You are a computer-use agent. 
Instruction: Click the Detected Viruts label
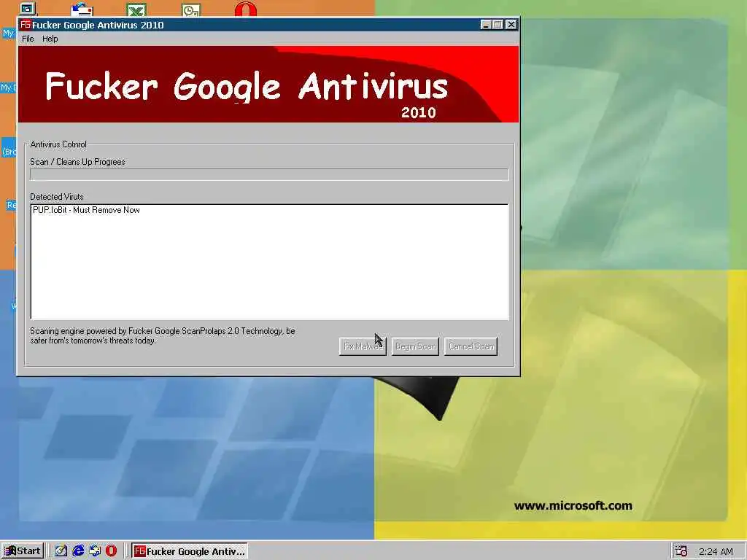(x=57, y=197)
